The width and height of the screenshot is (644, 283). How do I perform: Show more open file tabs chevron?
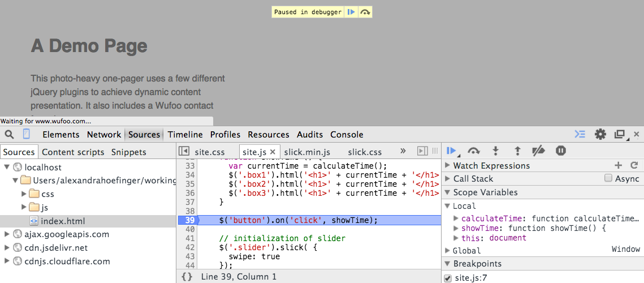[x=403, y=151]
